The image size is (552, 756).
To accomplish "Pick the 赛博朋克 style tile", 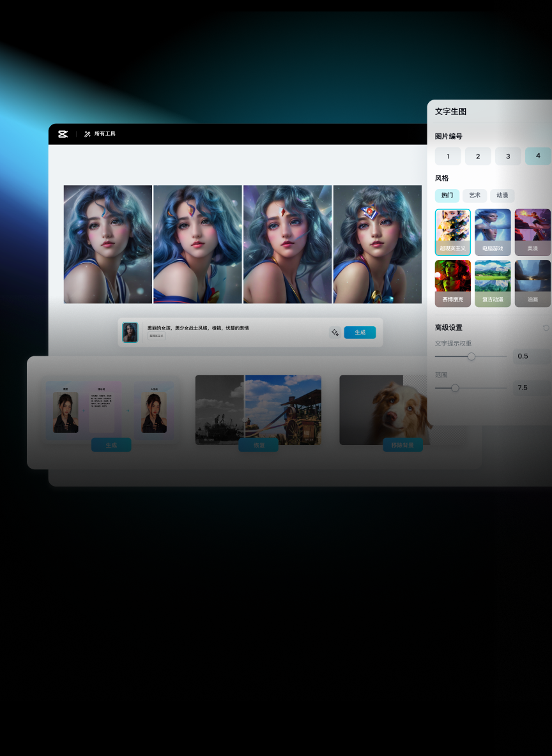I will point(452,283).
